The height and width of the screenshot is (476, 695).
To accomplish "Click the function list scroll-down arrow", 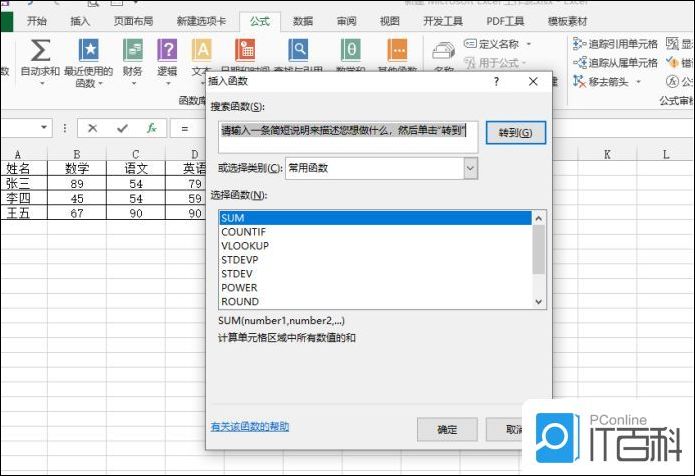I will pos(539,302).
